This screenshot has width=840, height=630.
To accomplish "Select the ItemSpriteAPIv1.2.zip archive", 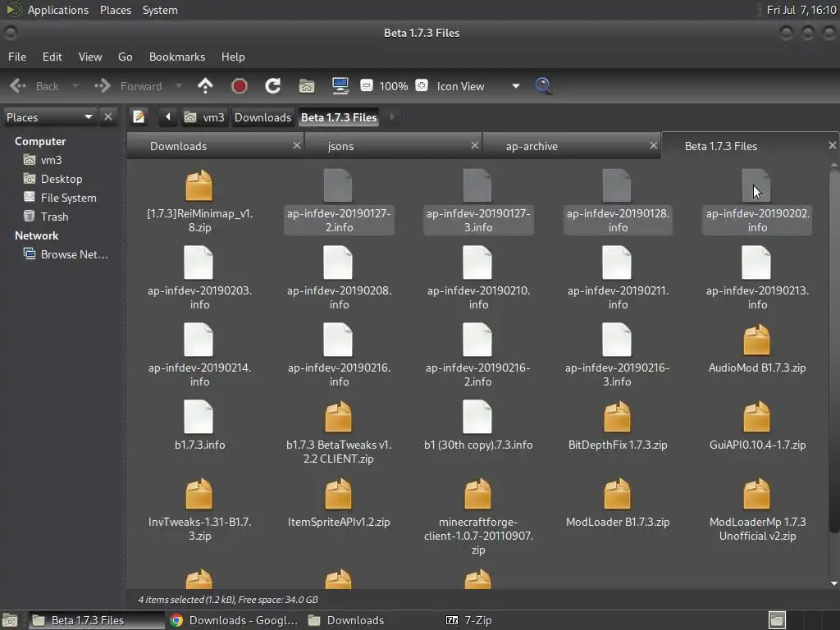I will 339,503.
